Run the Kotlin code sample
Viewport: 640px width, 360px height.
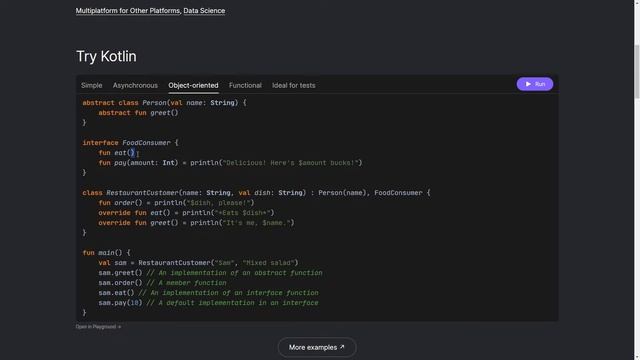pyautogui.click(x=535, y=84)
